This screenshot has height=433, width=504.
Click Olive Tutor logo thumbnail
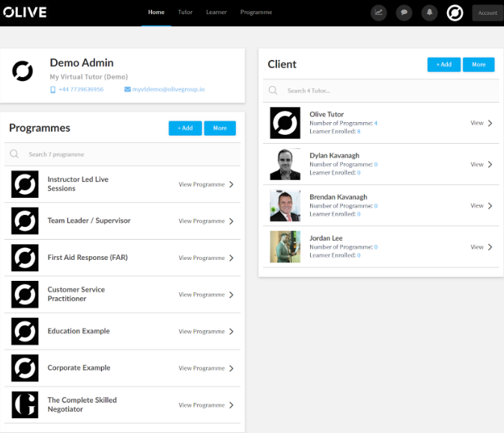(285, 123)
